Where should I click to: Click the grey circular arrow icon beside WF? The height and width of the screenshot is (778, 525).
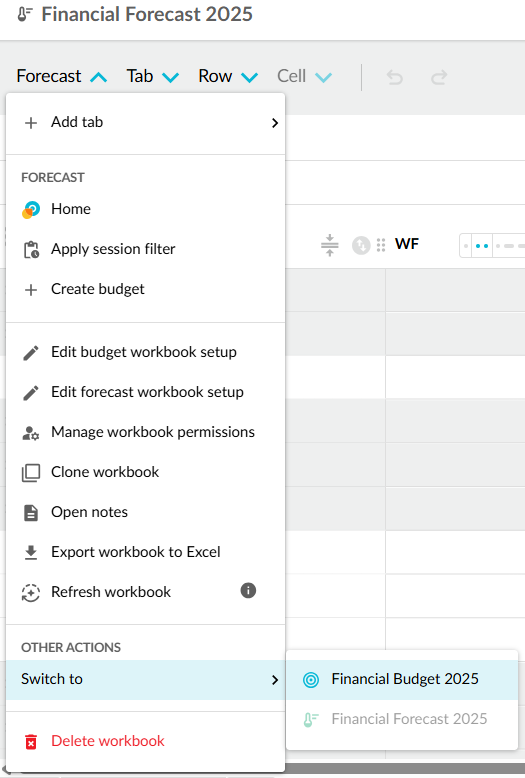coord(361,245)
